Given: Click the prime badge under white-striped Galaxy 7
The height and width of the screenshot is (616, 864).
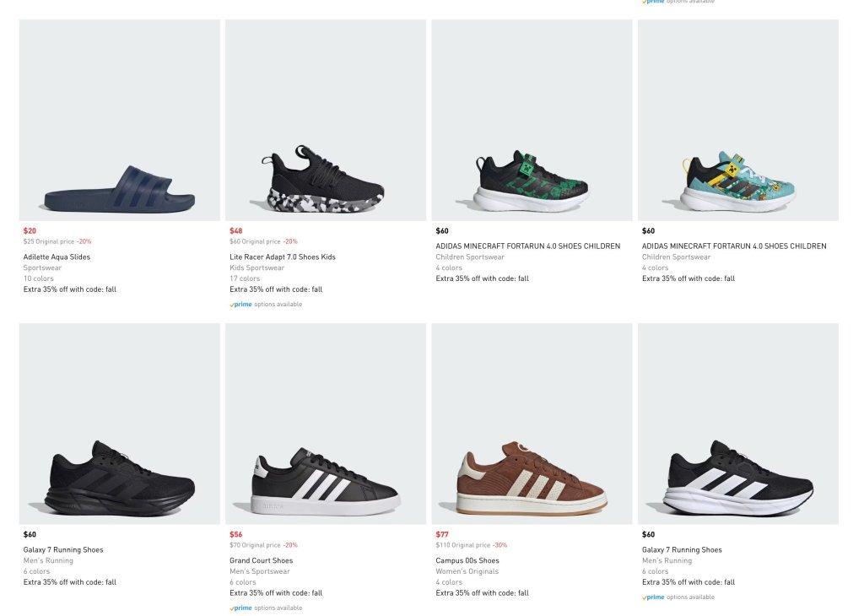Looking at the screenshot, I should pos(654,597).
